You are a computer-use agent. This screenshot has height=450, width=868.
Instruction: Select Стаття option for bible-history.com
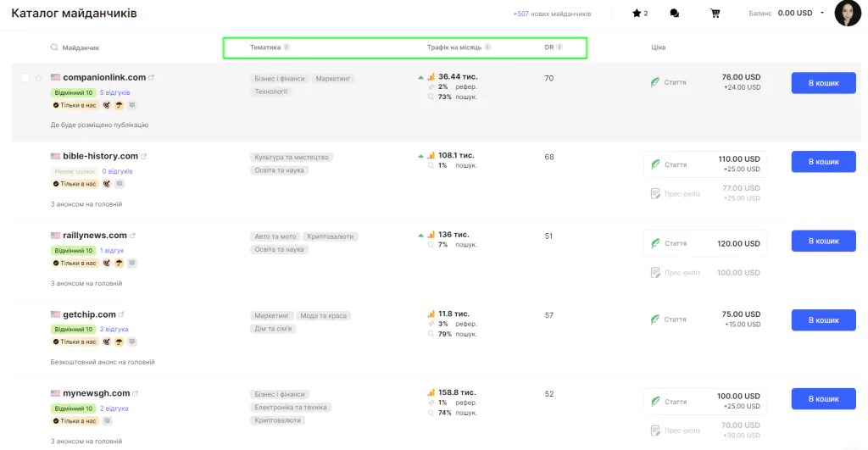tap(705, 164)
